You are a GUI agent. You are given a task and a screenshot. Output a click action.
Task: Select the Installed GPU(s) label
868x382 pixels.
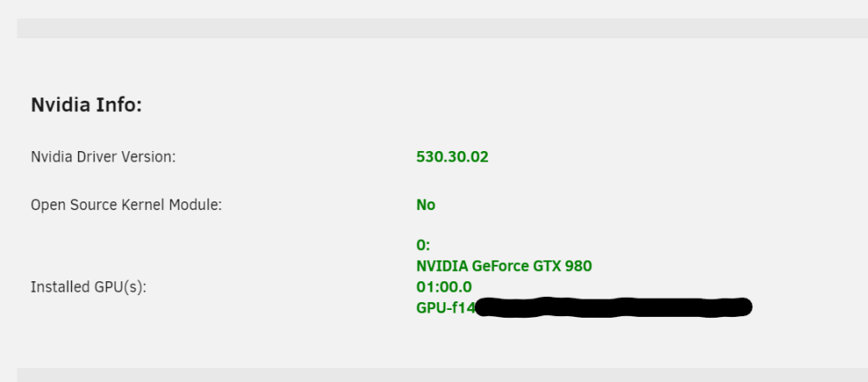[89, 287]
